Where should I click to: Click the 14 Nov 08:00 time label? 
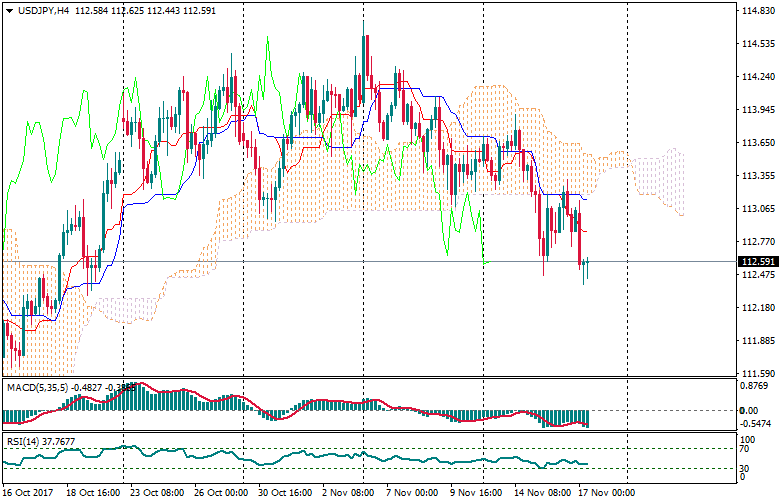pos(540,494)
